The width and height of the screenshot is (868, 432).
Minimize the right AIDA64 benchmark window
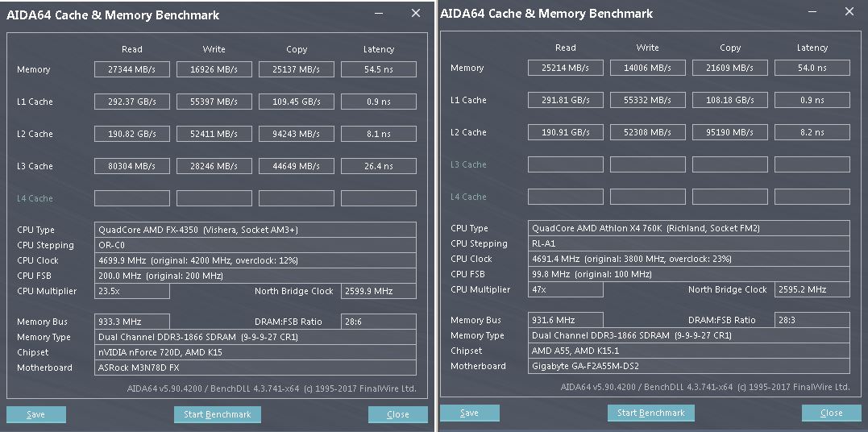click(x=812, y=12)
